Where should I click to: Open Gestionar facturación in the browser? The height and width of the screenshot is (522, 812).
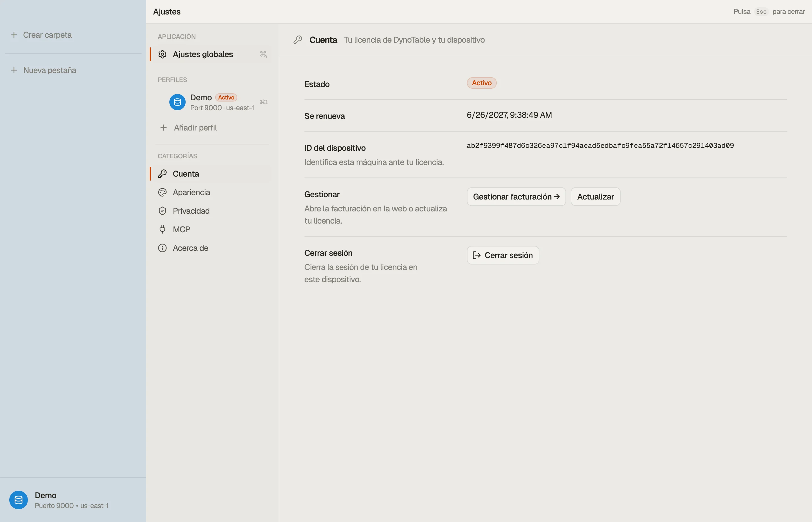tap(516, 197)
